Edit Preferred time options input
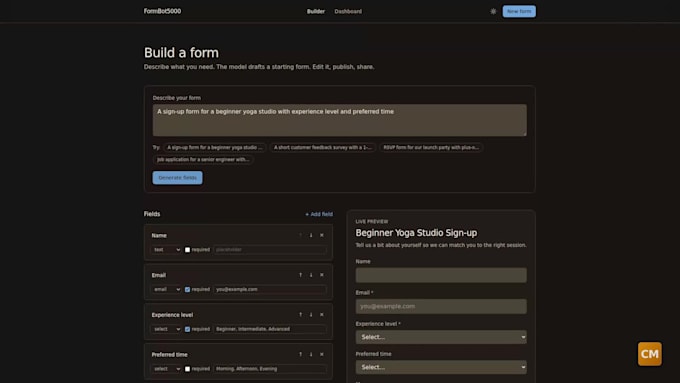680x383 pixels. point(270,369)
